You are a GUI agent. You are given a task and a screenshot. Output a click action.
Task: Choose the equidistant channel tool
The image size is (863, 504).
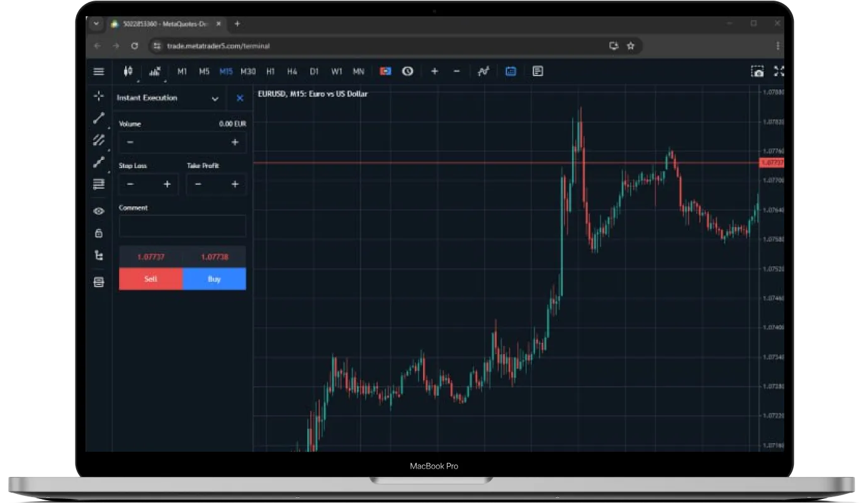pyautogui.click(x=99, y=140)
